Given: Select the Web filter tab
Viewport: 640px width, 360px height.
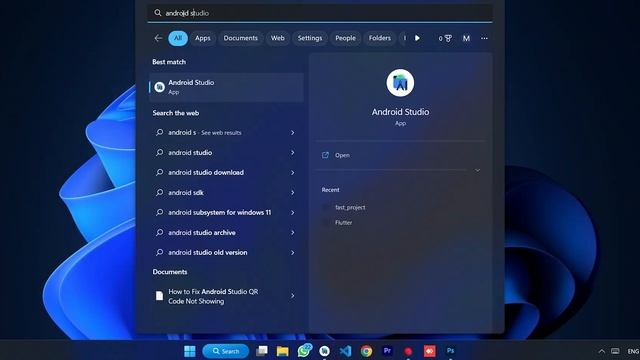Looking at the screenshot, I should (x=278, y=38).
